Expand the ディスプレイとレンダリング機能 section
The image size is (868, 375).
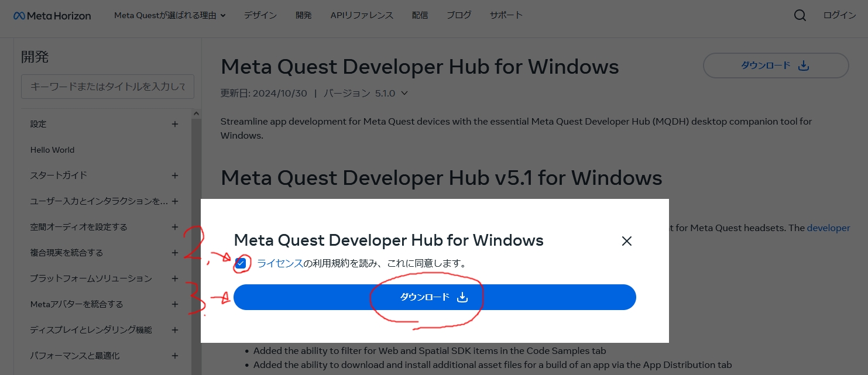pos(174,330)
